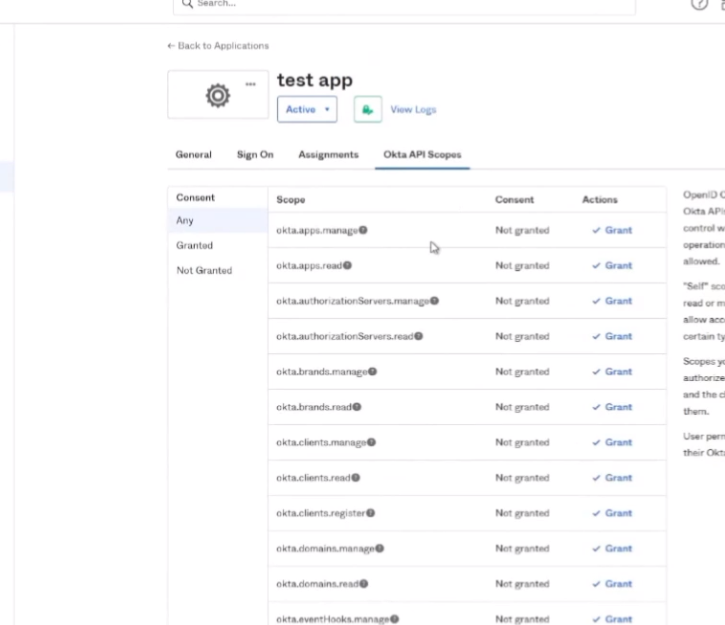
Task: Show info for okta.authorizationServers.manage
Action: [435, 300]
